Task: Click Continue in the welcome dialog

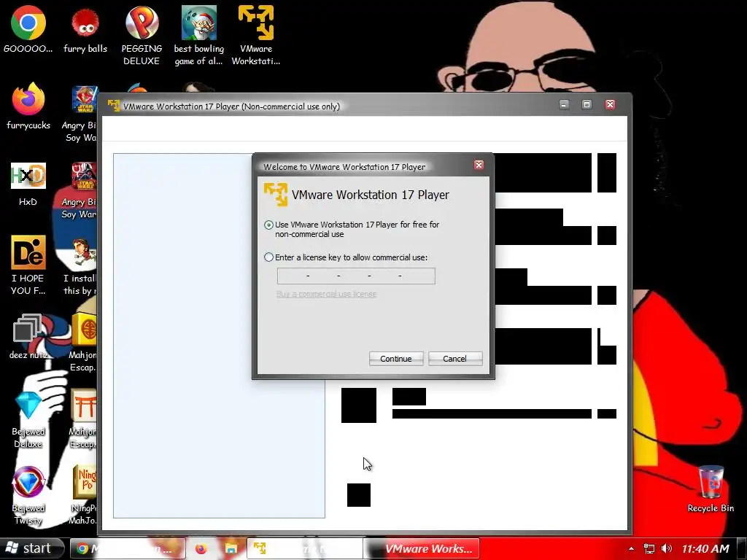Action: pyautogui.click(x=396, y=359)
